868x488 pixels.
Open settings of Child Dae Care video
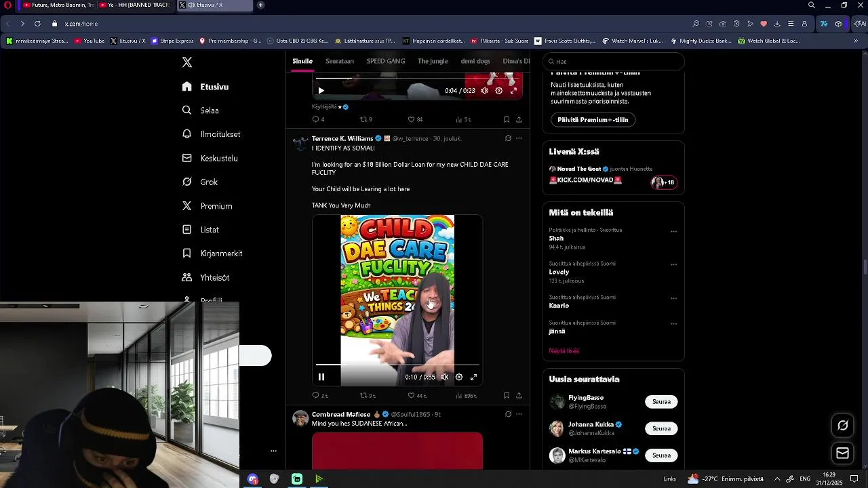(x=459, y=377)
